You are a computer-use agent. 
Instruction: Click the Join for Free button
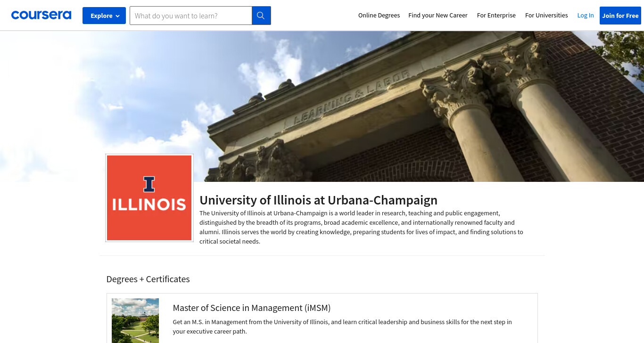[x=620, y=16]
